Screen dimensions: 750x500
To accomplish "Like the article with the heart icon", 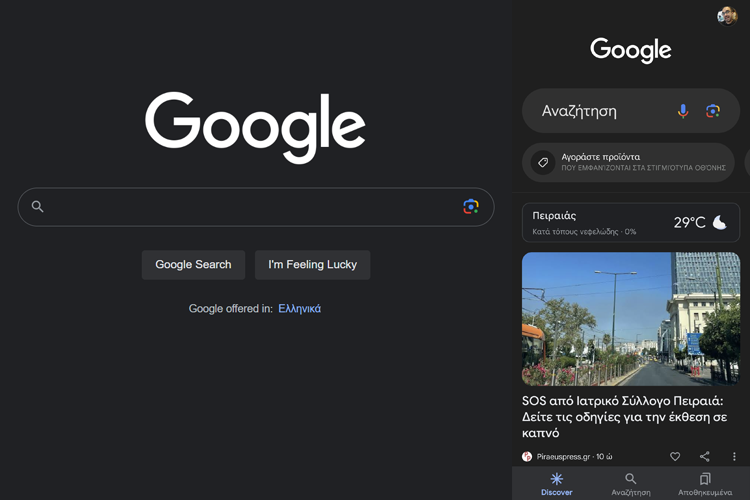I will (675, 456).
